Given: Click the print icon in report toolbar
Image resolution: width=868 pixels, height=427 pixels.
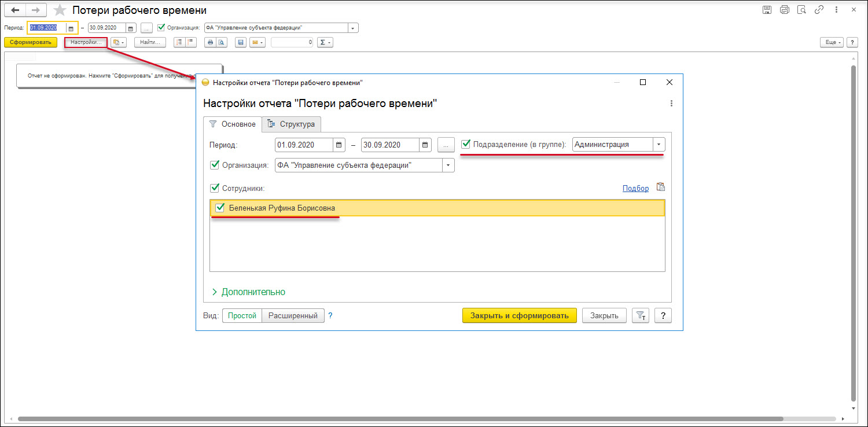Looking at the screenshot, I should 211,42.
